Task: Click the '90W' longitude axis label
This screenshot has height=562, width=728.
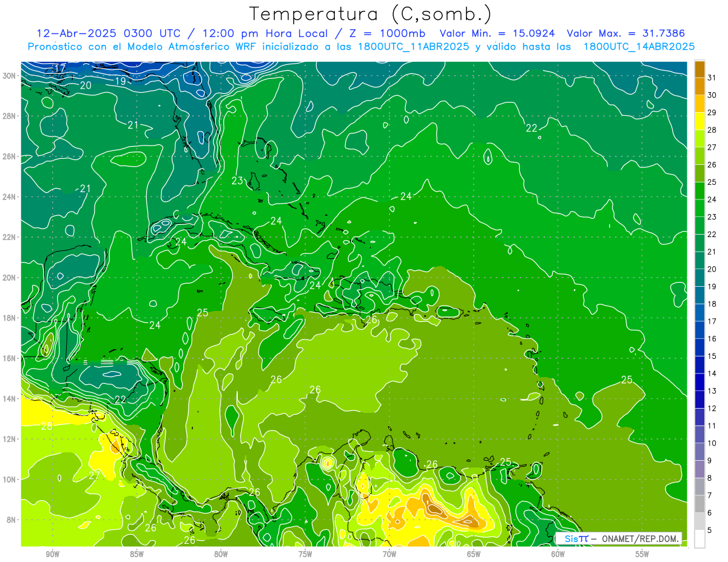Action: tap(52, 554)
